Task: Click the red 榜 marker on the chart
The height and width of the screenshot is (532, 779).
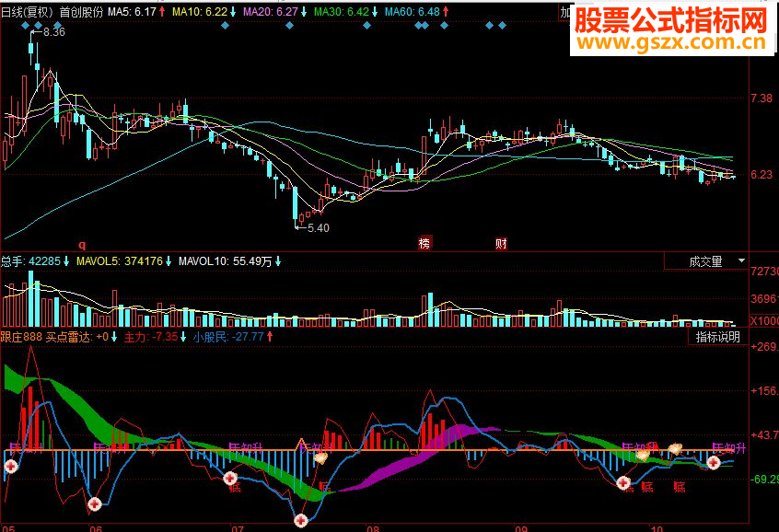Action: 424,243
